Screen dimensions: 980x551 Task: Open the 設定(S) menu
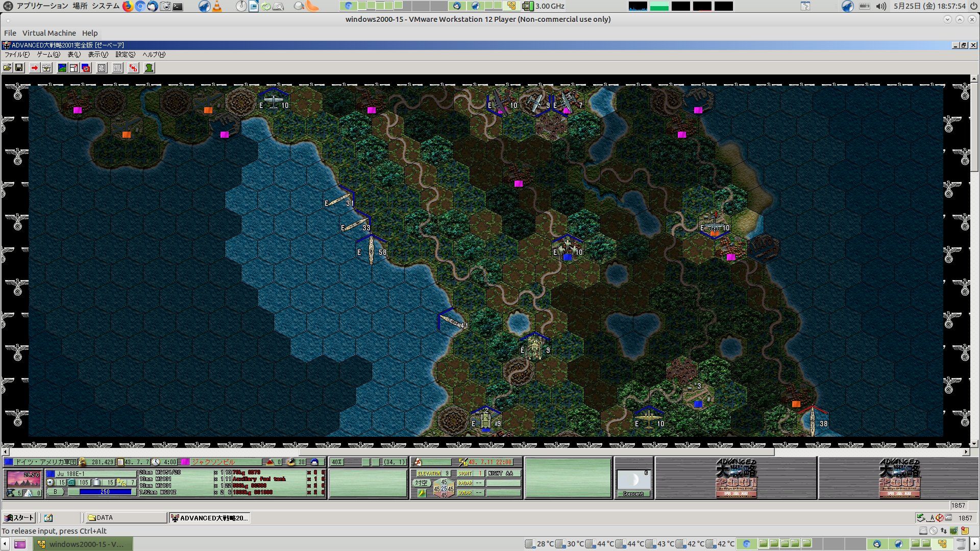pos(125,55)
